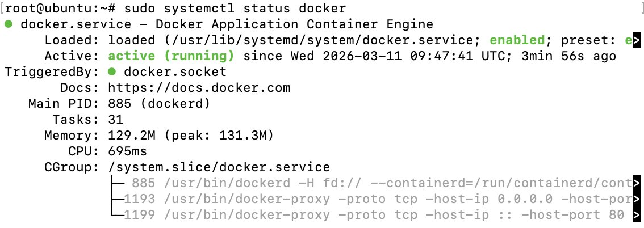This screenshot has width=644, height=228.
Task: Click the docker.socket trigger name
Action: [x=175, y=72]
